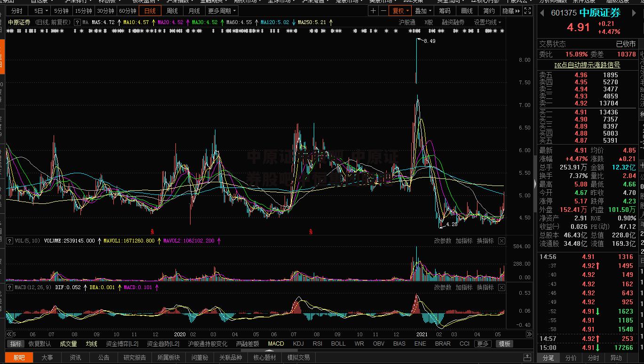Select 均线 indicator

click(91, 344)
